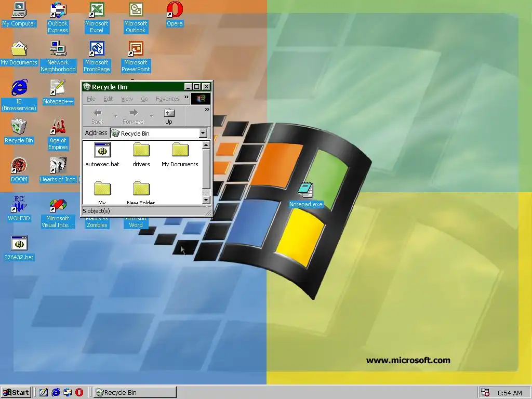Click the Start button
The width and height of the screenshot is (532, 399).
(16, 393)
